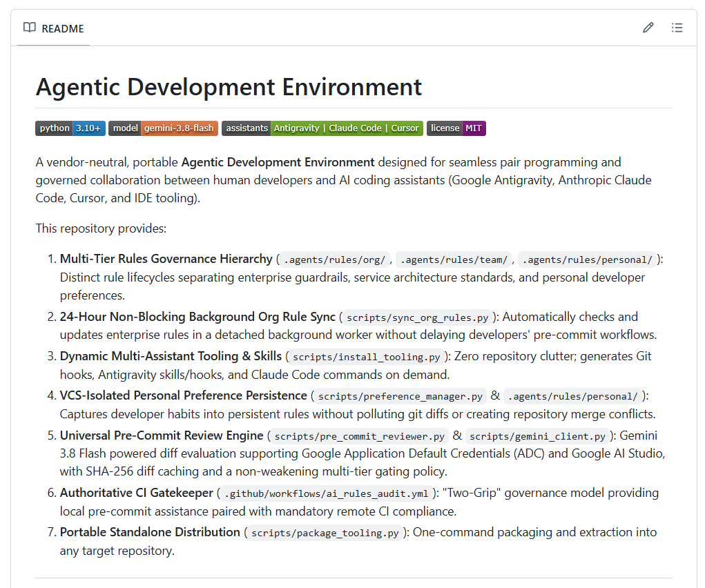Click the Agentic Development Environment heading
Screen dimensions: 705x588
pyautogui.click(x=229, y=87)
